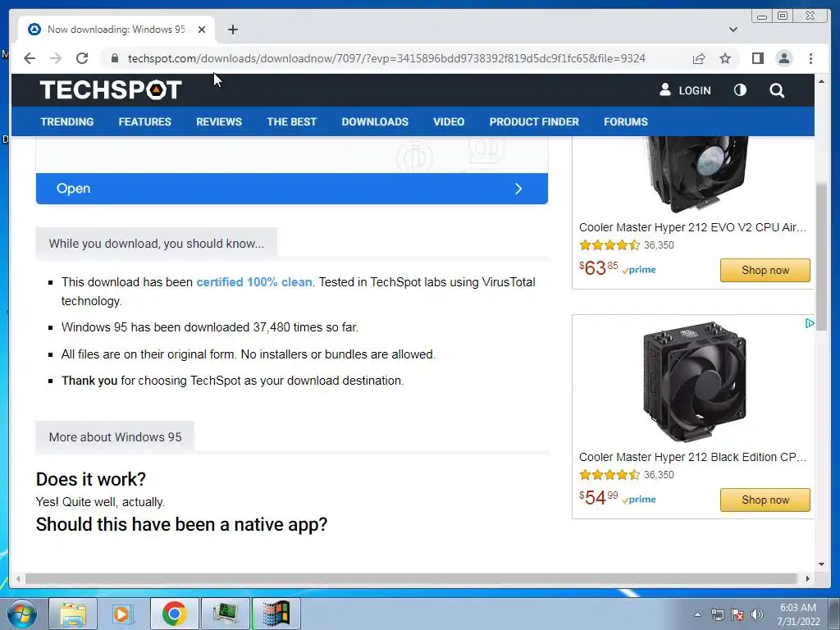The width and height of the screenshot is (840, 630).
Task: Expand the tab search chevron
Action: 733,30
